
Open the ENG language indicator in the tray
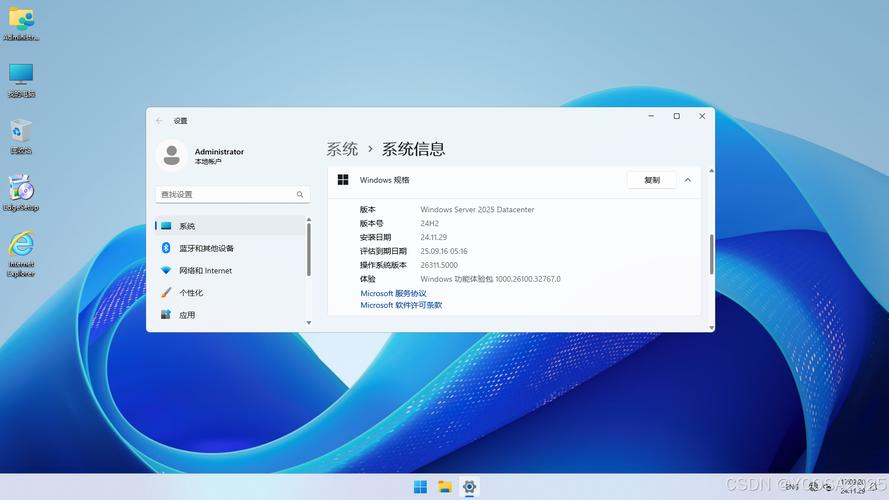(x=792, y=486)
